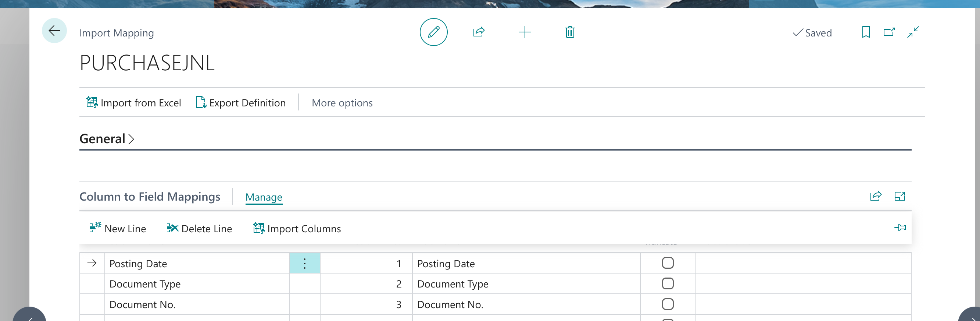
Task: Share the Column to Field Mappings part
Action: pos(875,196)
